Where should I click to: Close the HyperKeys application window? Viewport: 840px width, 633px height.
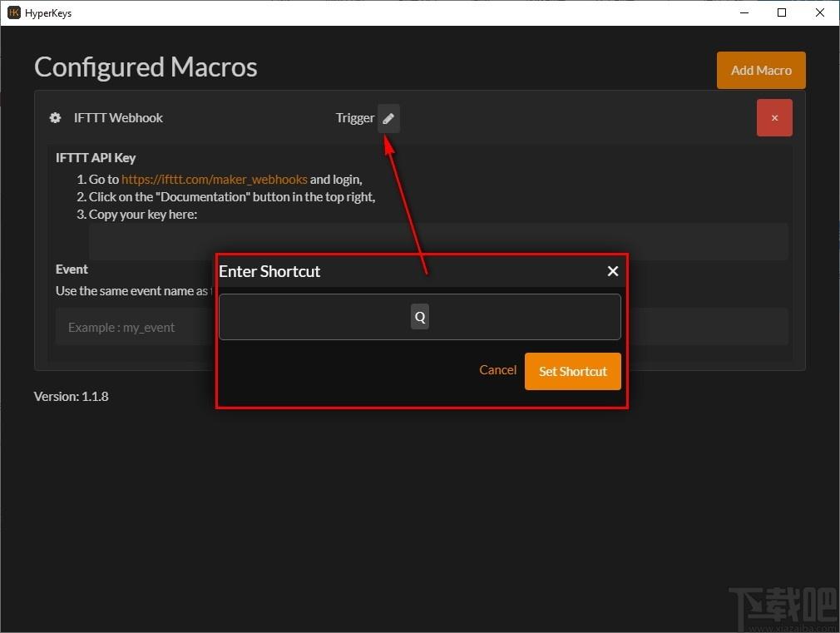click(x=820, y=12)
